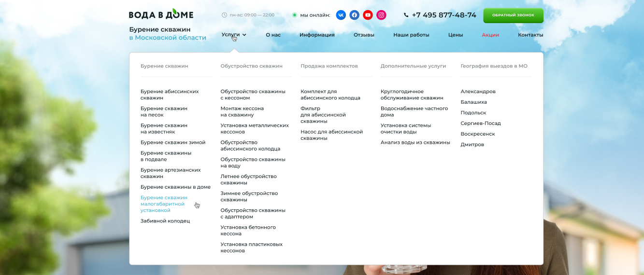Click the Бурение скважин column heading
644x275 pixels.
164,66
